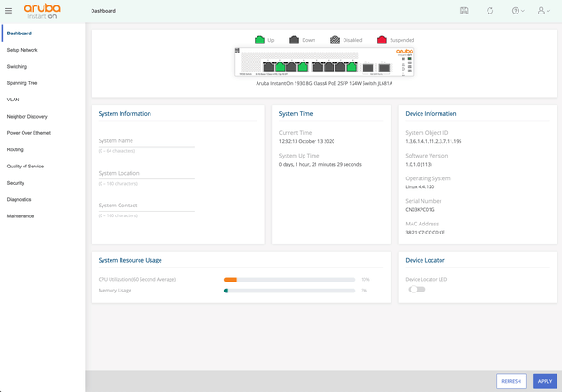Open the user account menu
The image size is (562, 392).
pyautogui.click(x=543, y=11)
